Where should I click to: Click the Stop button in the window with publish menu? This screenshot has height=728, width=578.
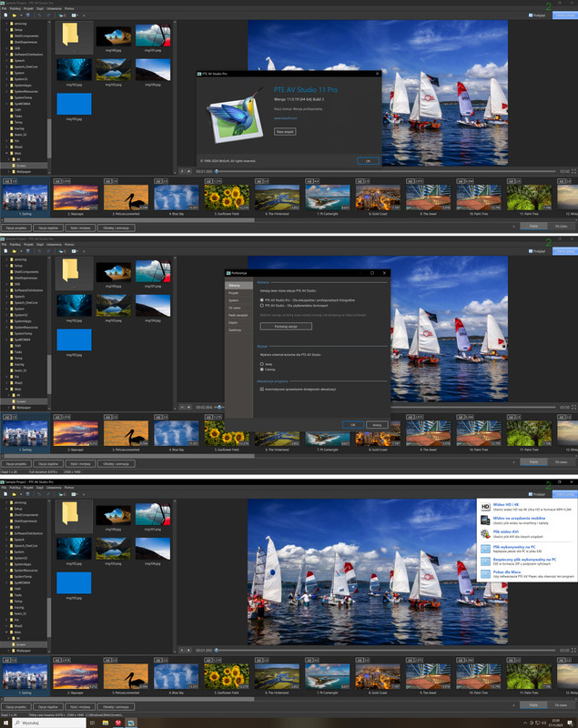189,650
